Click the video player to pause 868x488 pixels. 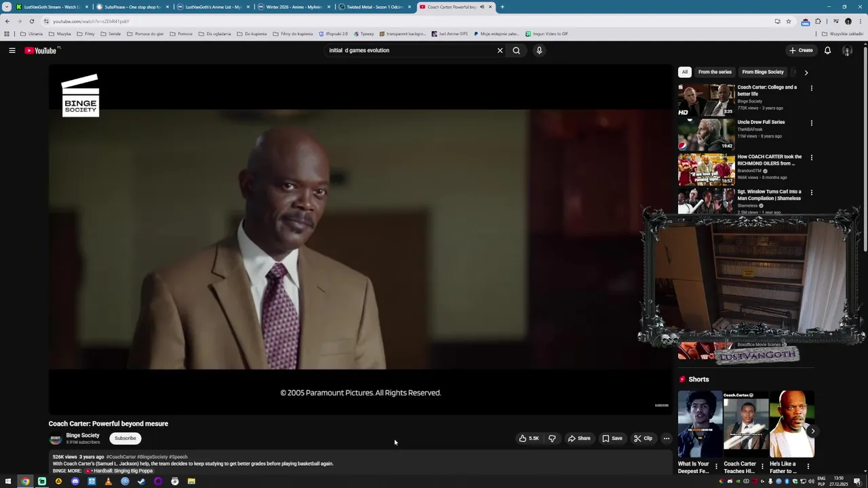(x=359, y=239)
